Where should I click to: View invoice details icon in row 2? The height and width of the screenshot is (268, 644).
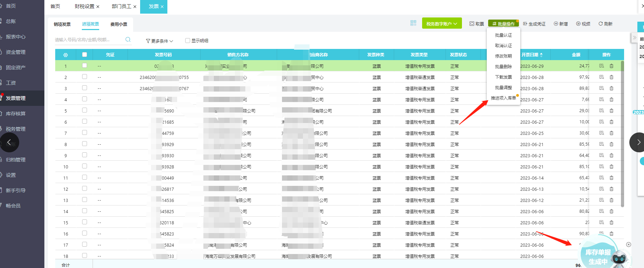coord(601,77)
